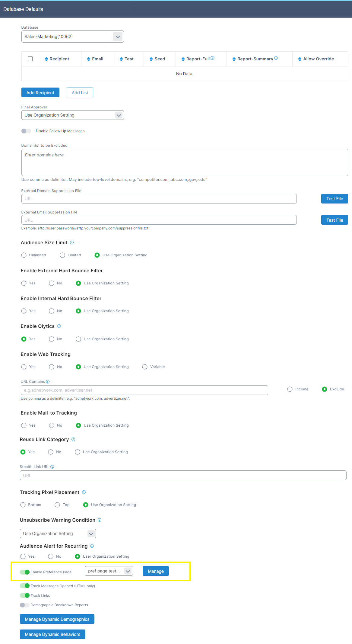Image resolution: width=352 pixels, height=644 pixels.
Task: Turn on Demographic Breakdown Reports toggle
Action: click(25, 605)
